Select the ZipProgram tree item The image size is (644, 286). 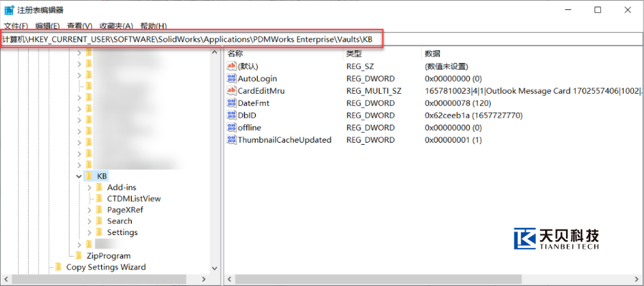click(x=108, y=256)
